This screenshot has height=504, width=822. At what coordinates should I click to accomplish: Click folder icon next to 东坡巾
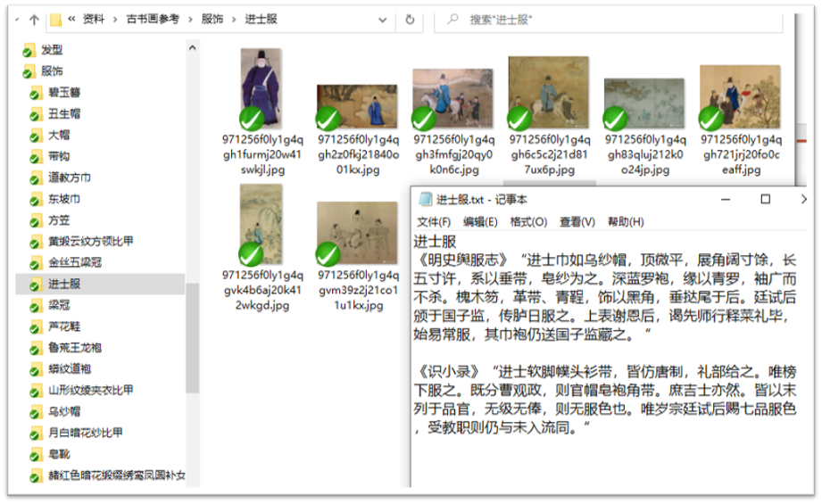35,200
